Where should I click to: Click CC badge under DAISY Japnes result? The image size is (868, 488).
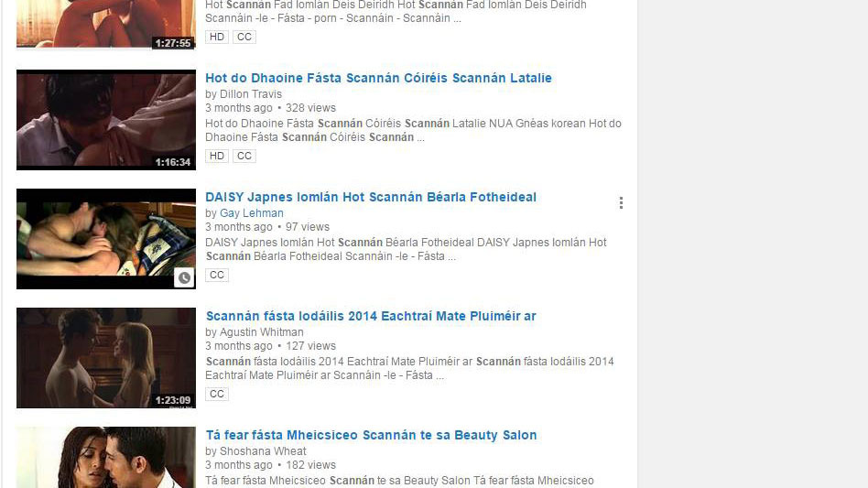216,275
